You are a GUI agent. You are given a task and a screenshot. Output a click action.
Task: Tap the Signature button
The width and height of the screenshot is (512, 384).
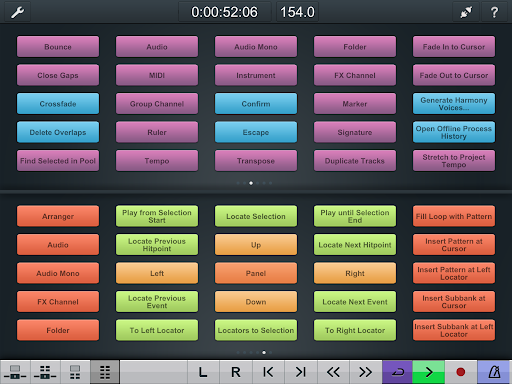(x=355, y=132)
